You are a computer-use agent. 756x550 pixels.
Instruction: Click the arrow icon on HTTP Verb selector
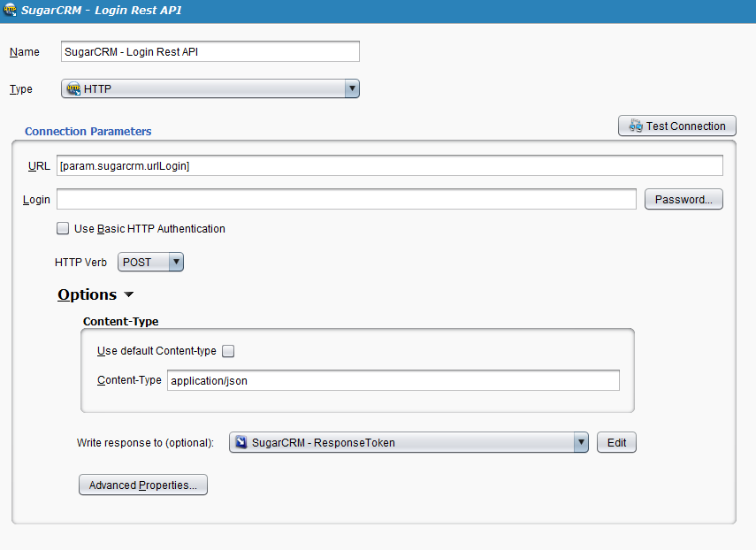click(x=174, y=262)
